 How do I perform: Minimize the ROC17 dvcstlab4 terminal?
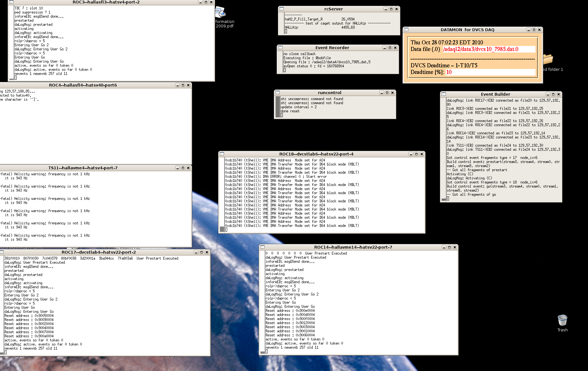click(196, 252)
